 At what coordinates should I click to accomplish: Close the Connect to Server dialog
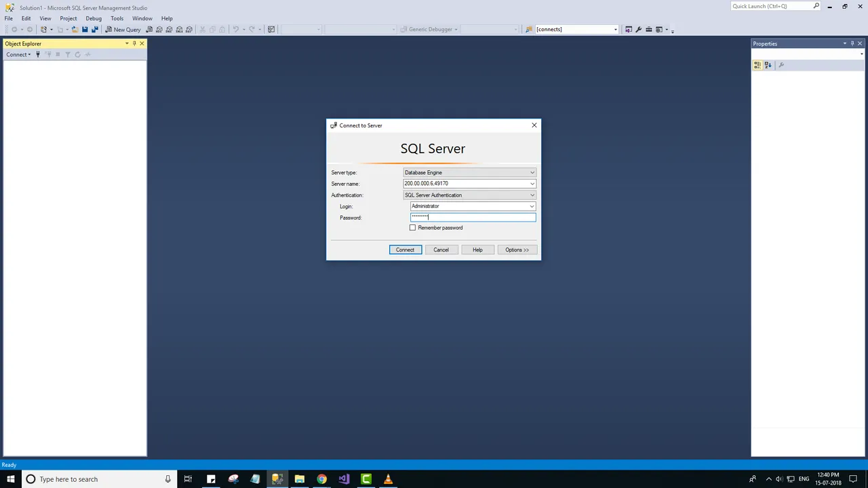[x=534, y=125]
